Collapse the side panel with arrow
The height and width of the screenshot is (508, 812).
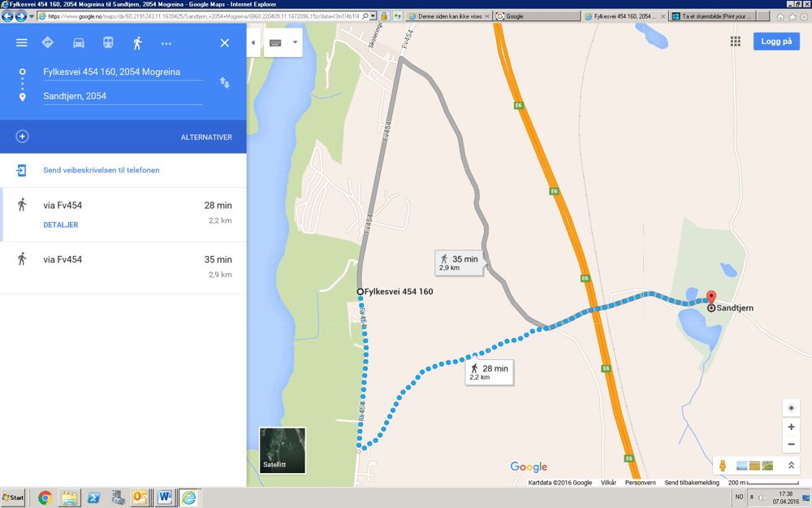tap(253, 42)
